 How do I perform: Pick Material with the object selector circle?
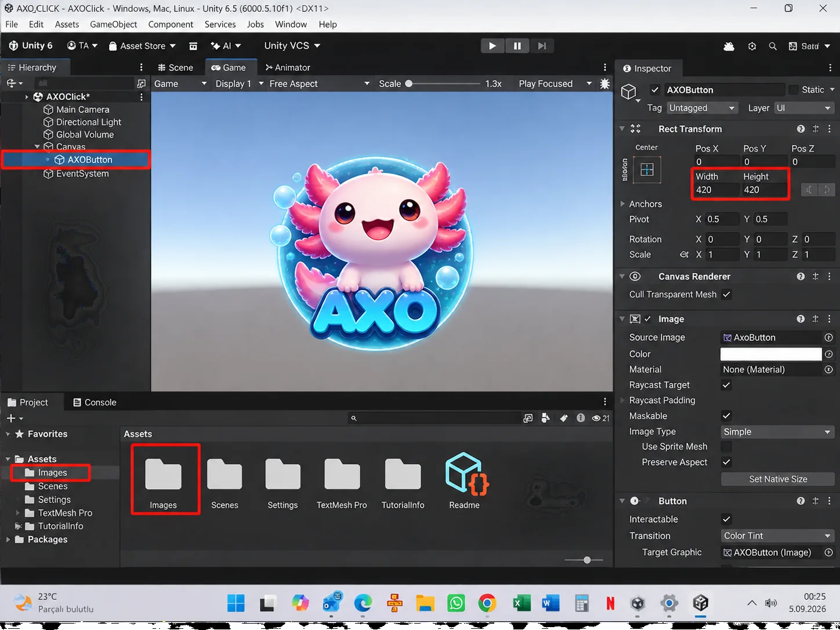click(829, 369)
